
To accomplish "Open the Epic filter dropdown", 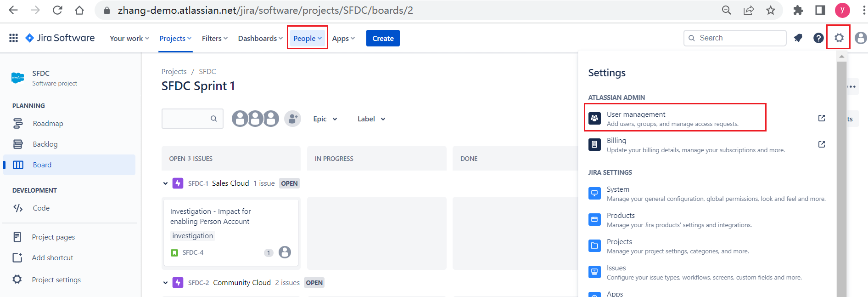I will pyautogui.click(x=325, y=119).
